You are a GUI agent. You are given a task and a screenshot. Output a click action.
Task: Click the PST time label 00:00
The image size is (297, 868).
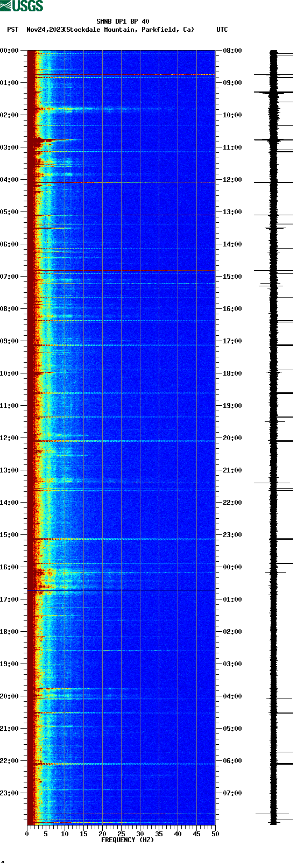[x=10, y=51]
